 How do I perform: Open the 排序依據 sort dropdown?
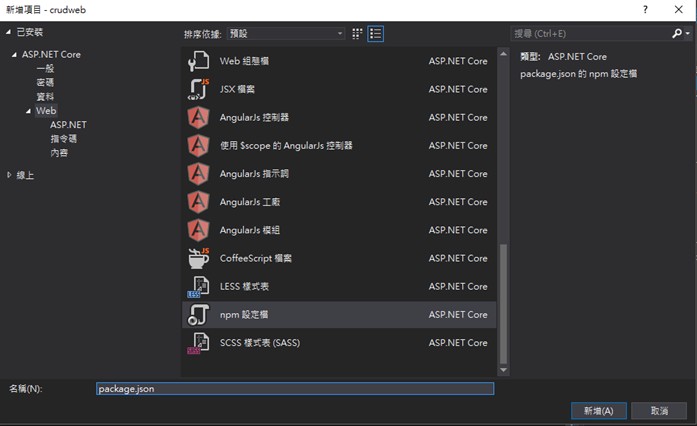coord(286,33)
